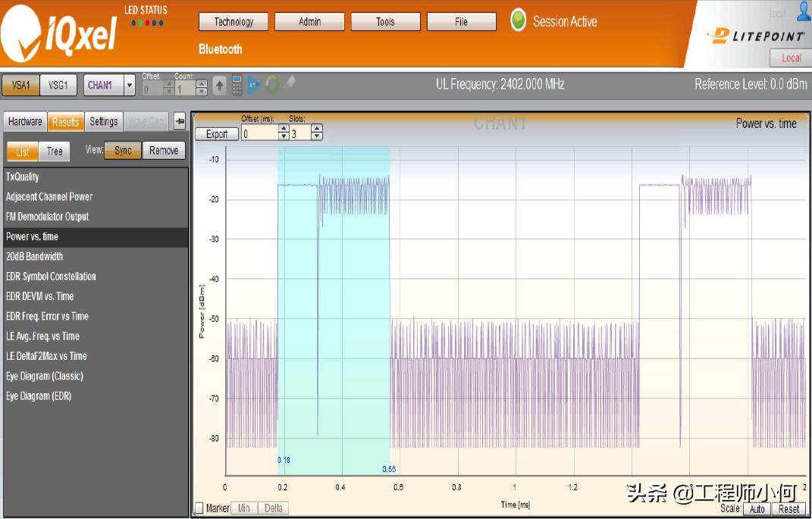
Task: Open the Technology menu
Action: click(234, 22)
